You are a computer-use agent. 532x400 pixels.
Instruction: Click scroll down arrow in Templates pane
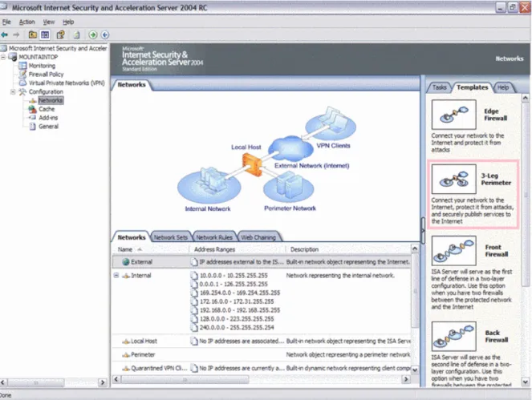pos(526,382)
